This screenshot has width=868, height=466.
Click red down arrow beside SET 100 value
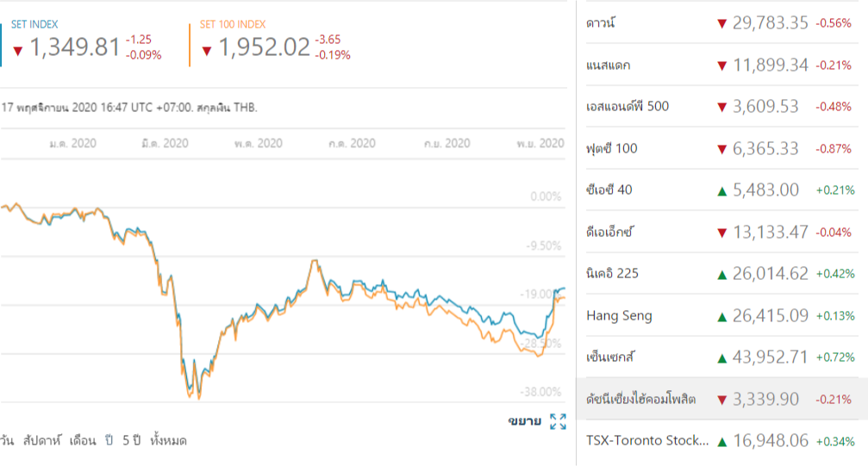pos(207,50)
